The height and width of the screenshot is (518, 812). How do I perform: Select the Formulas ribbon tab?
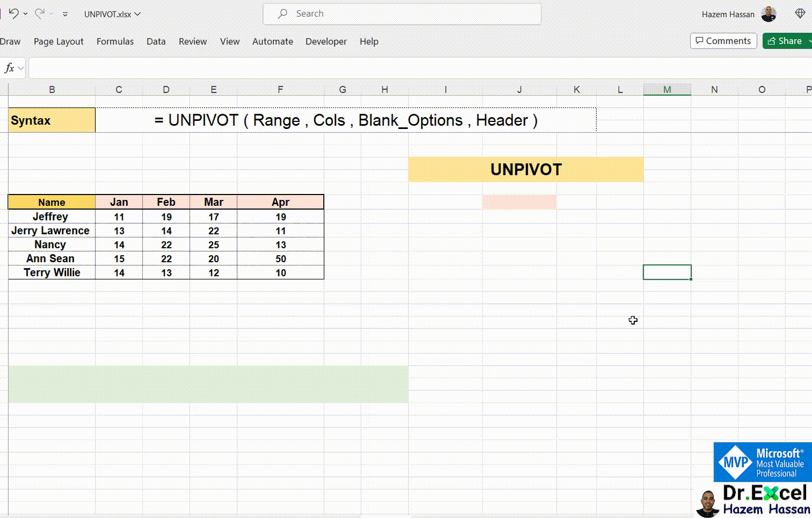click(x=115, y=41)
